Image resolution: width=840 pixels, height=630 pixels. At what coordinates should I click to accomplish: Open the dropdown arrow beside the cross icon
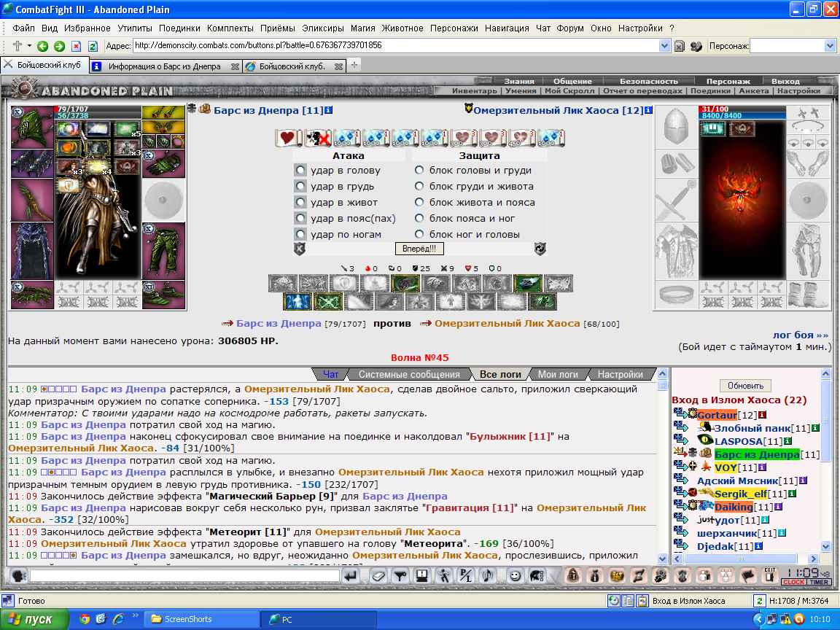pyautogui.click(x=29, y=46)
